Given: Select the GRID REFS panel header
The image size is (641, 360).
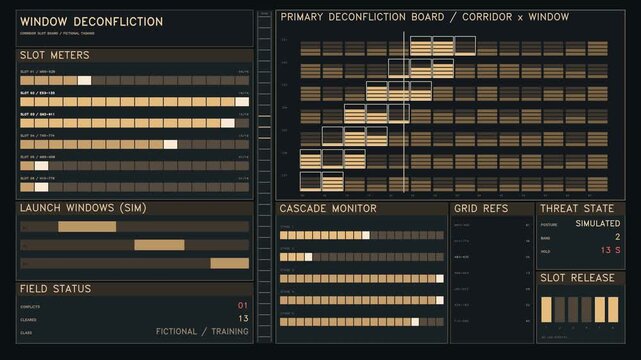Looking at the screenshot, I should [492, 208].
